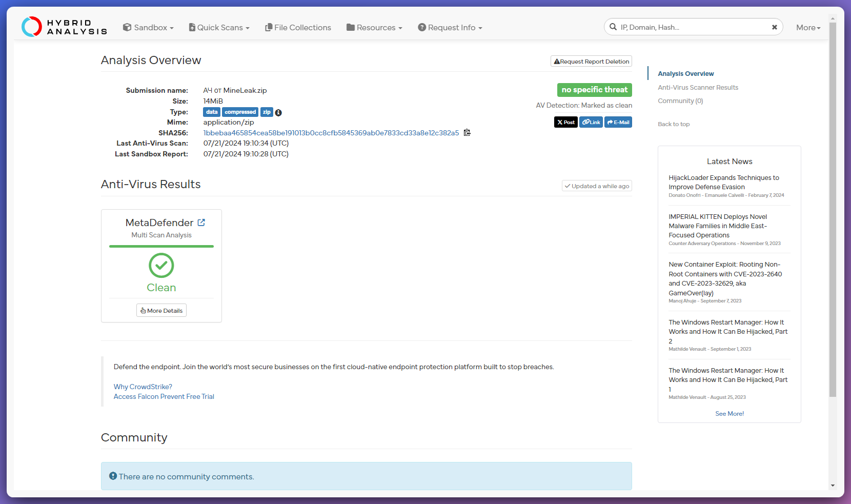This screenshot has width=851, height=504.
Task: Click the Link share button
Action: [591, 122]
